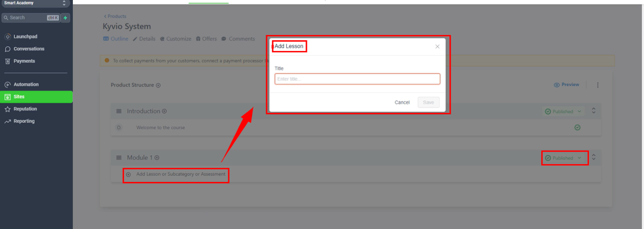Open Published dropdown for Module 1
The width and height of the screenshot is (644, 229).
pos(563,158)
